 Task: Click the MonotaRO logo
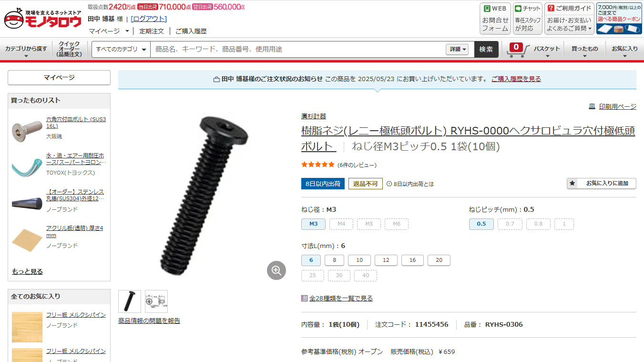tap(43, 19)
